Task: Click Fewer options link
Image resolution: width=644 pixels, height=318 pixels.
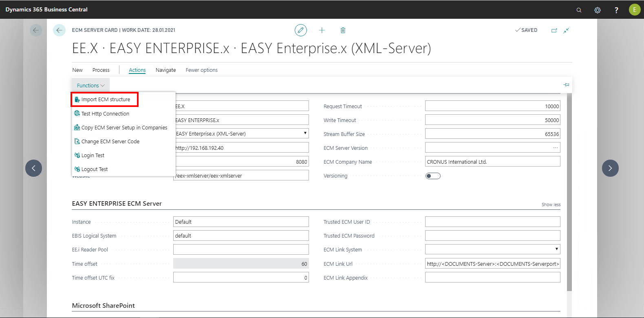Action: click(201, 70)
